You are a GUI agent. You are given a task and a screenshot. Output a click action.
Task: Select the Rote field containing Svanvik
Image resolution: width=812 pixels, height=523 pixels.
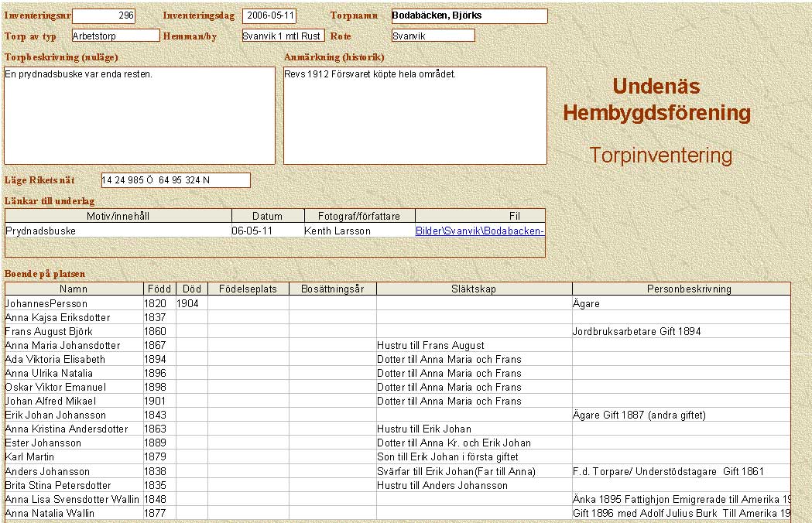433,36
